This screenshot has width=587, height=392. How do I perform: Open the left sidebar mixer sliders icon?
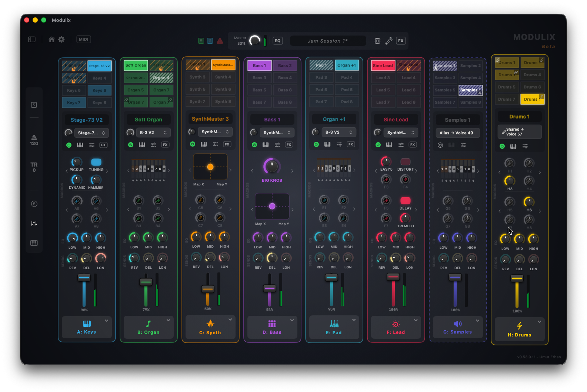pos(34,223)
